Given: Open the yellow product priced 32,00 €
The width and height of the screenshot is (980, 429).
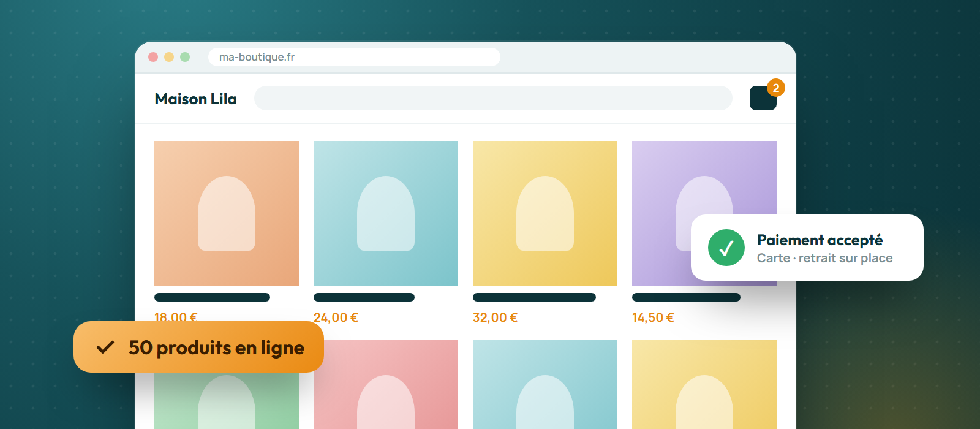Looking at the screenshot, I should tap(545, 213).
